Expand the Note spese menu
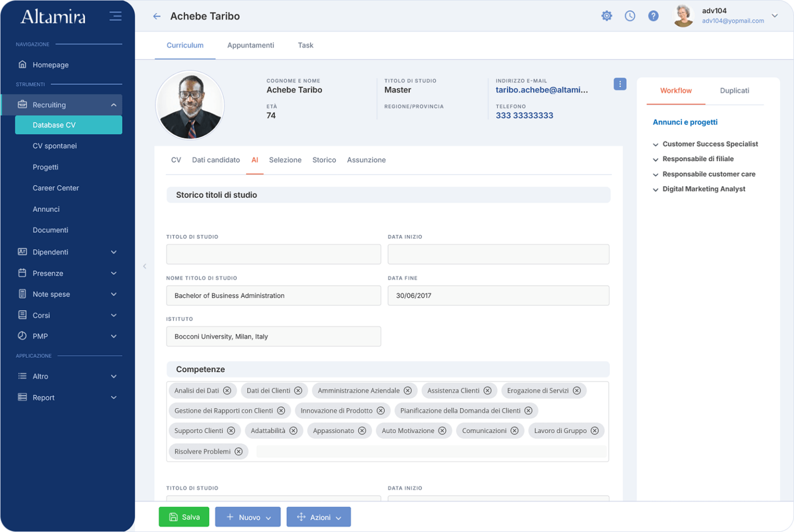The image size is (794, 532). click(114, 294)
